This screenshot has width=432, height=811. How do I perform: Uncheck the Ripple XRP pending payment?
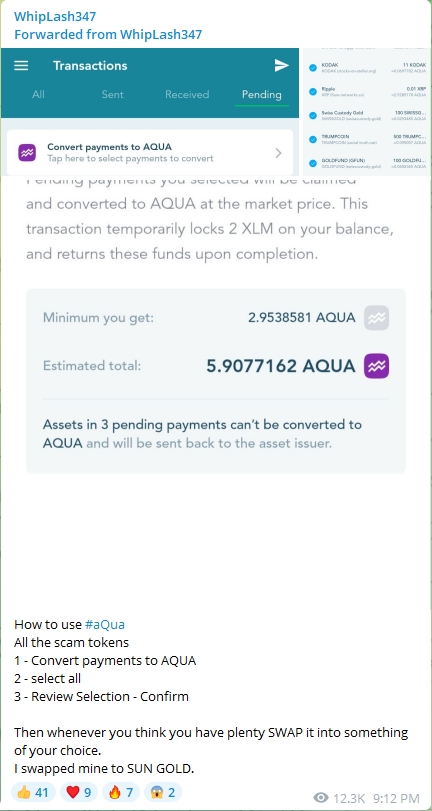pos(312,92)
